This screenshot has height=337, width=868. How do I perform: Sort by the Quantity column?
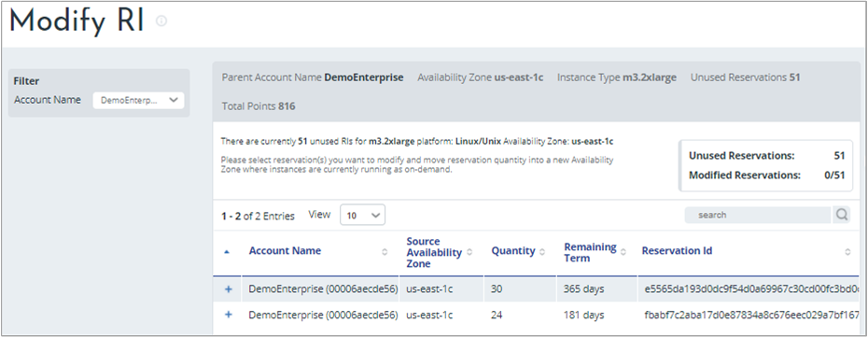pyautogui.click(x=513, y=251)
